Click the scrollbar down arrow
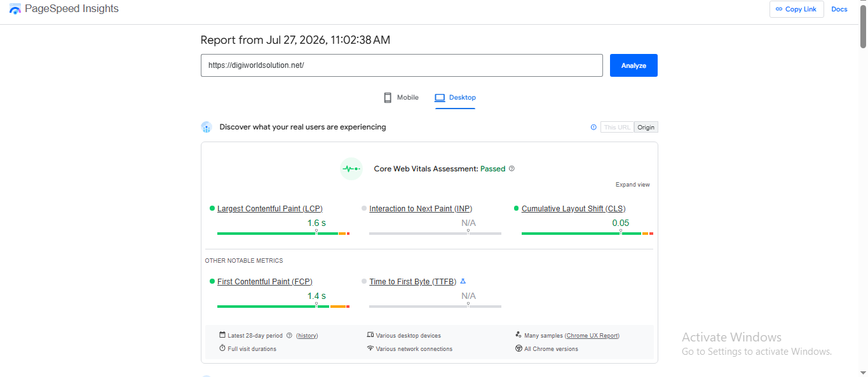This screenshot has width=868, height=377. 863,373
